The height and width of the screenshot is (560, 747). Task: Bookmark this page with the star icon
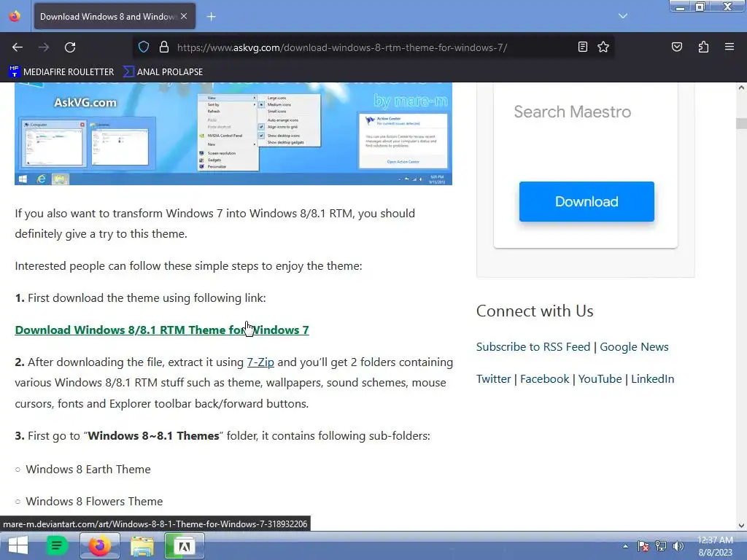[603, 47]
